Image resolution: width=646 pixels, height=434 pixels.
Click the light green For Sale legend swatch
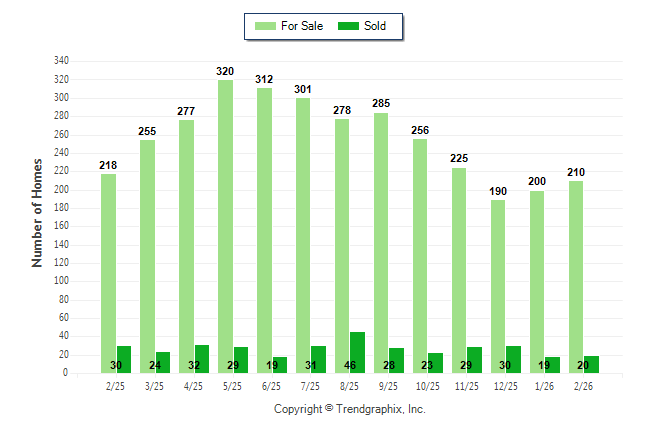tap(266, 26)
